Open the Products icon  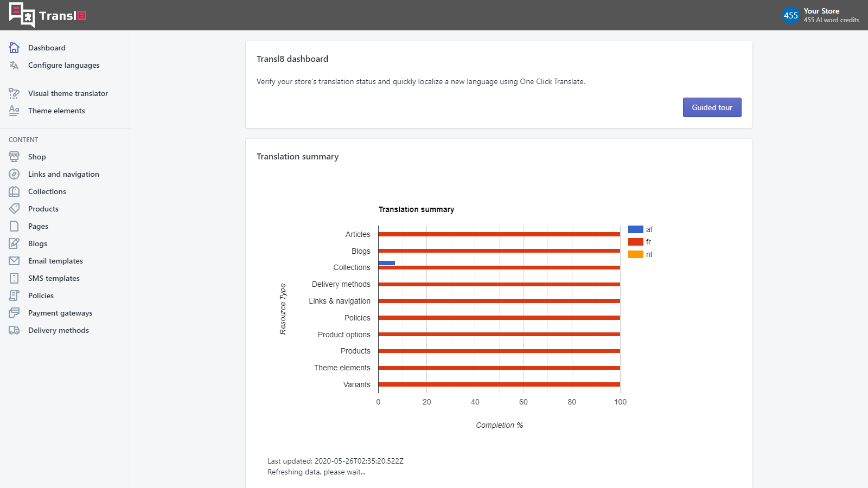pos(14,209)
